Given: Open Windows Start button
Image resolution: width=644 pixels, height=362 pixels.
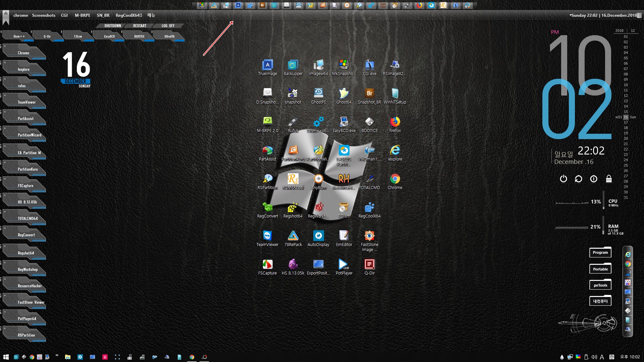Looking at the screenshot, I should click(x=6, y=357).
